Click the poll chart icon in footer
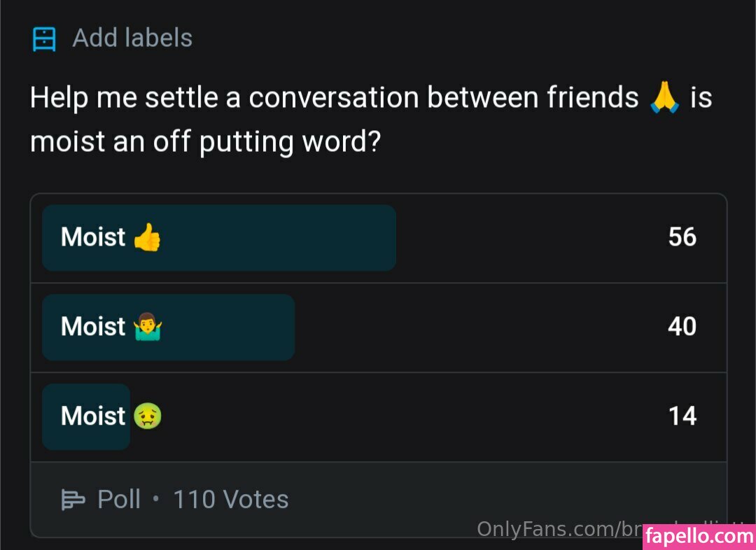Screen dimensions: 756x550 (72, 500)
